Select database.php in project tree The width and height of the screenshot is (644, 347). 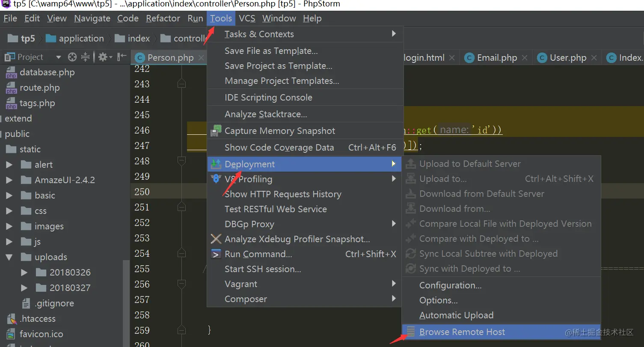tap(47, 72)
